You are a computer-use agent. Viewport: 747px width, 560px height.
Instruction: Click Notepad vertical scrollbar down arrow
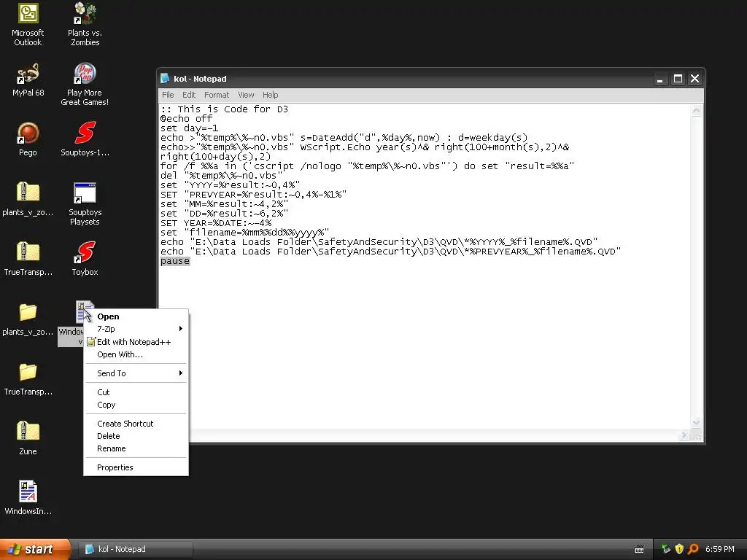pyautogui.click(x=696, y=423)
